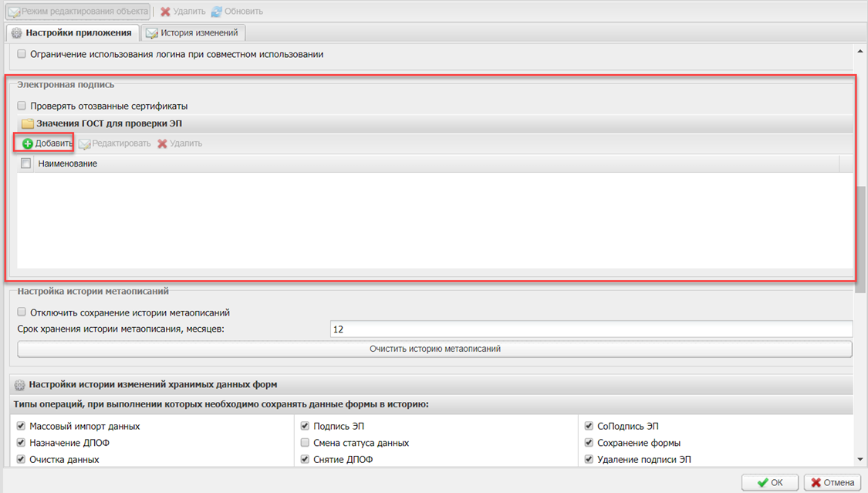This screenshot has width=868, height=493.
Task: Click gear icon of Настройки истории изменений
Action: coord(20,384)
